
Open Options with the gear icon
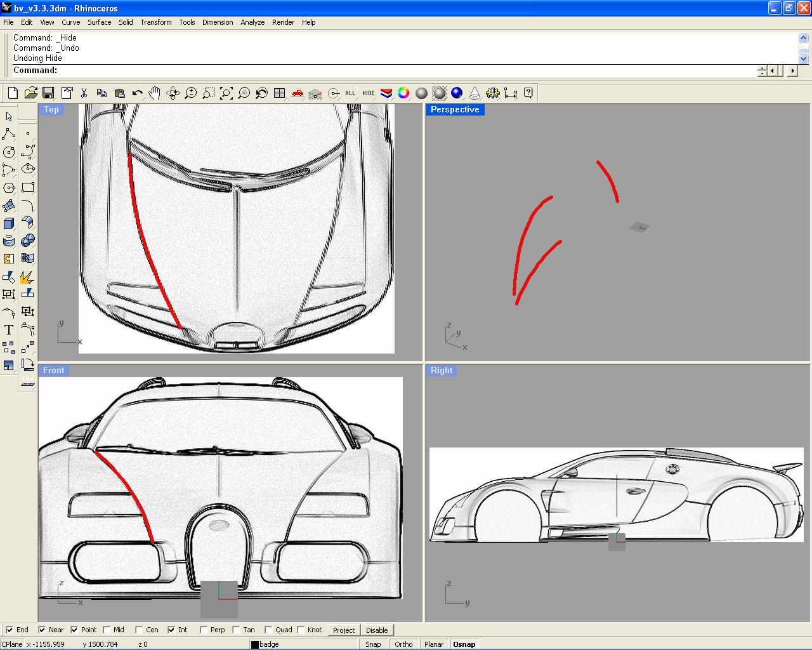pos(492,93)
